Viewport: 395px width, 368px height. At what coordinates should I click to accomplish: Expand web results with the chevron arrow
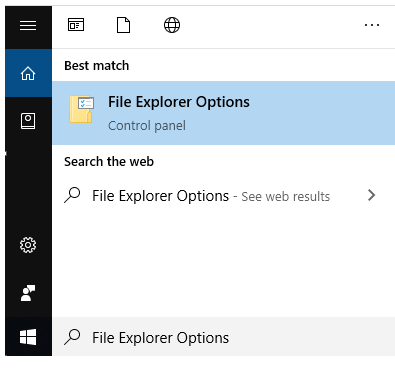pos(372,195)
